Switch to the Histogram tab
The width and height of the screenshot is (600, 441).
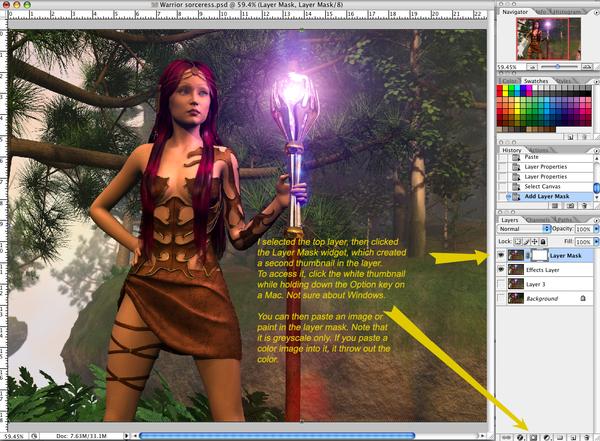tap(566, 12)
